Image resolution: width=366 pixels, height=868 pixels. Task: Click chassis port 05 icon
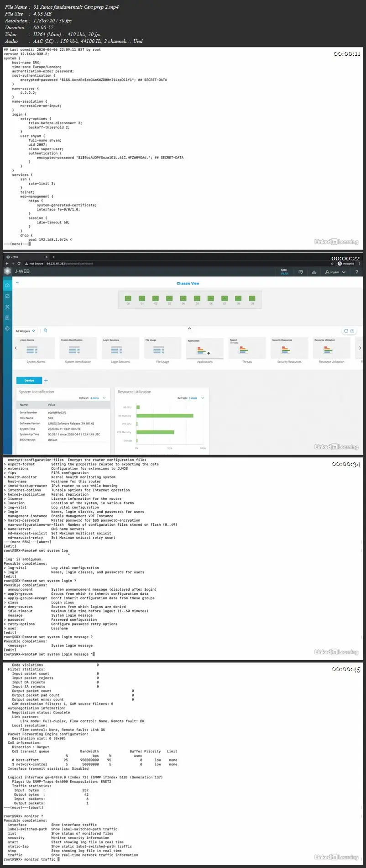point(197,298)
